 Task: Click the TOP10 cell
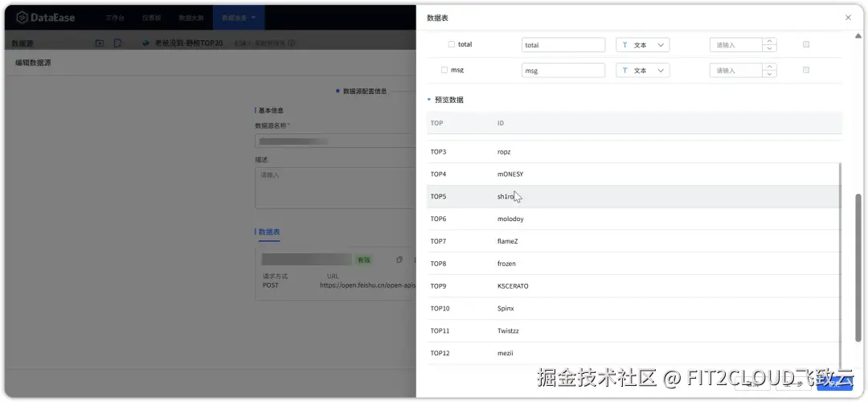(x=440, y=309)
